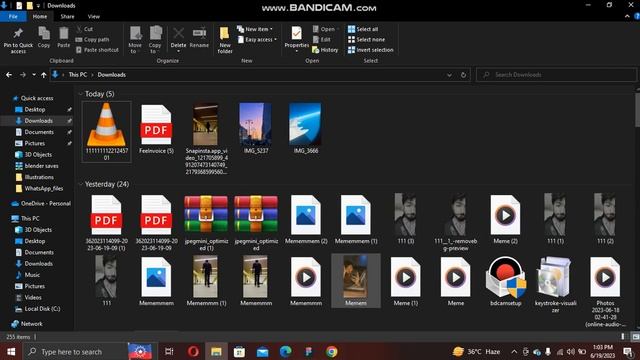Select Music under This PC

(x=32, y=275)
